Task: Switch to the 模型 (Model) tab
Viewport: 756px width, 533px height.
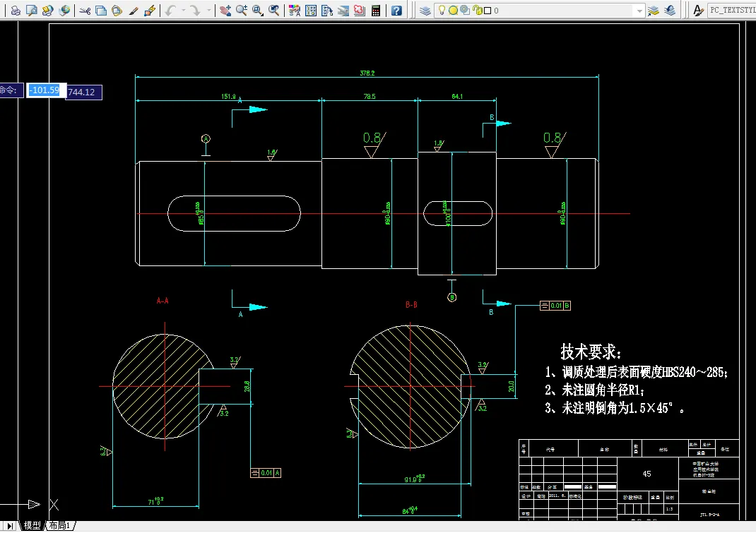Action: click(x=33, y=525)
